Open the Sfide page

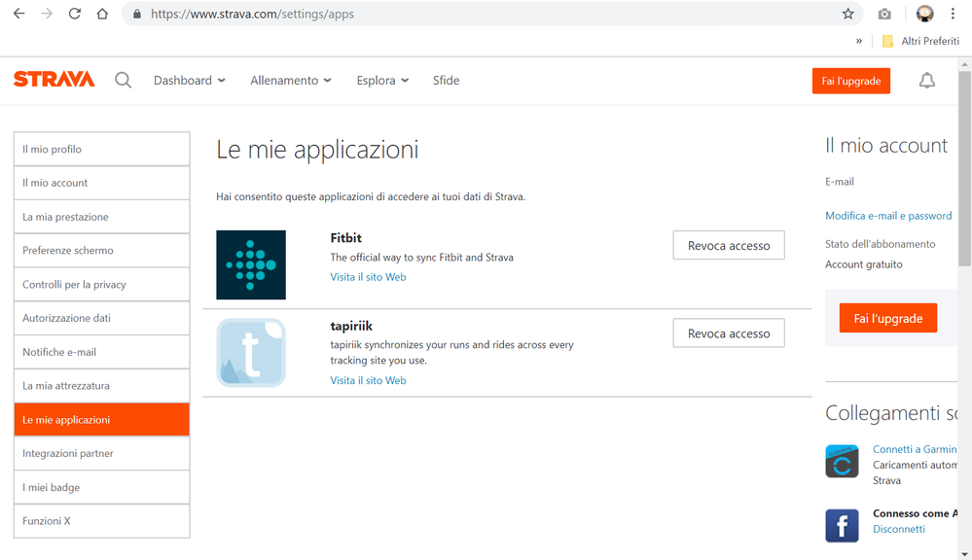tap(446, 81)
